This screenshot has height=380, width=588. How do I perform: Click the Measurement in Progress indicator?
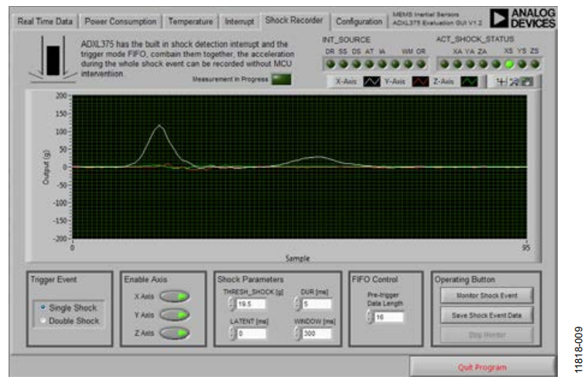282,79
